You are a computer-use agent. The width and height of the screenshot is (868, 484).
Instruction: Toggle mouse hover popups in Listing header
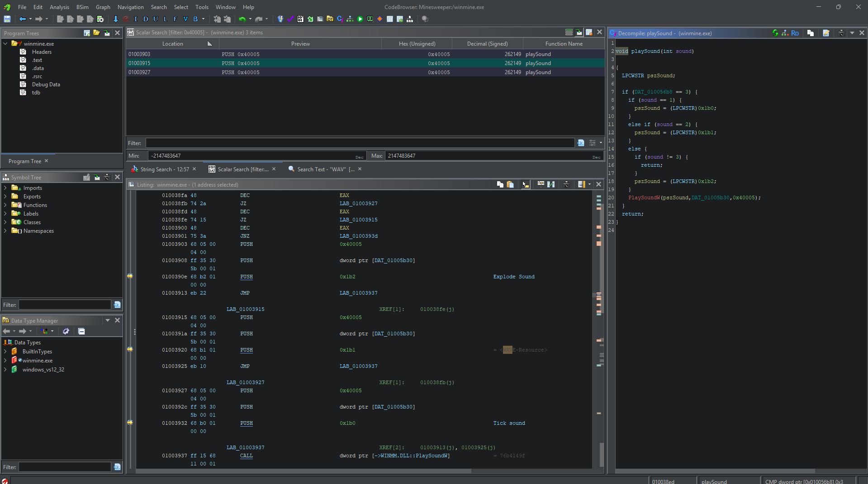pyautogui.click(x=525, y=184)
